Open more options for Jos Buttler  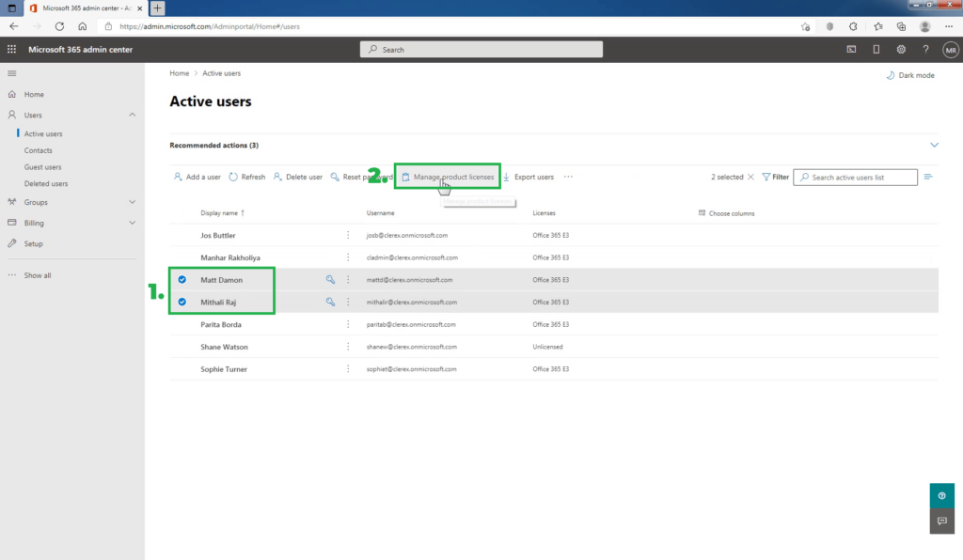348,235
